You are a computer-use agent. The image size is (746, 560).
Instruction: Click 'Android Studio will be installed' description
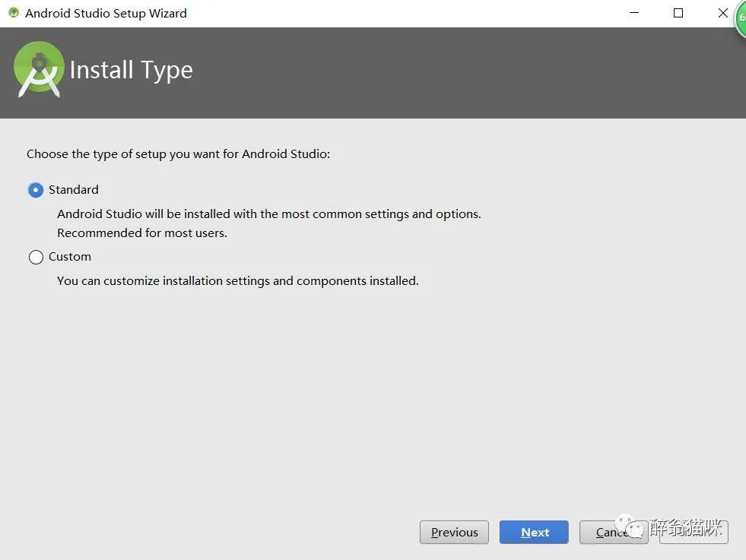click(x=269, y=214)
